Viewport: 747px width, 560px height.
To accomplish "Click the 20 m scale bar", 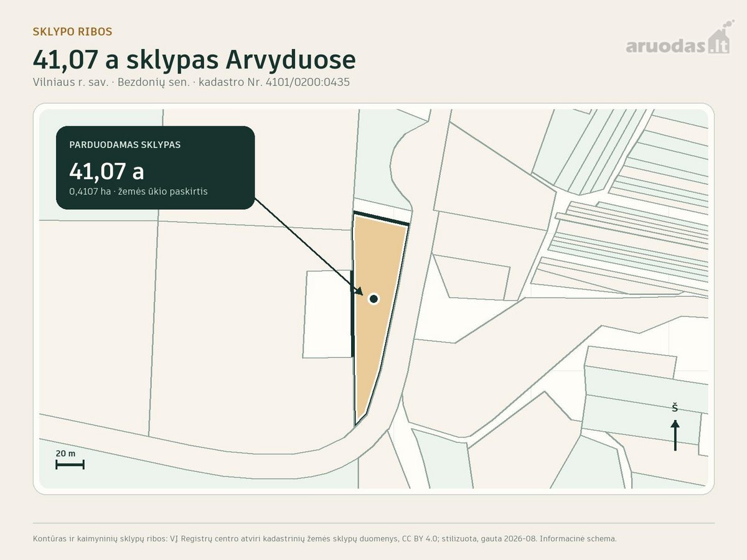I will click(70, 459).
